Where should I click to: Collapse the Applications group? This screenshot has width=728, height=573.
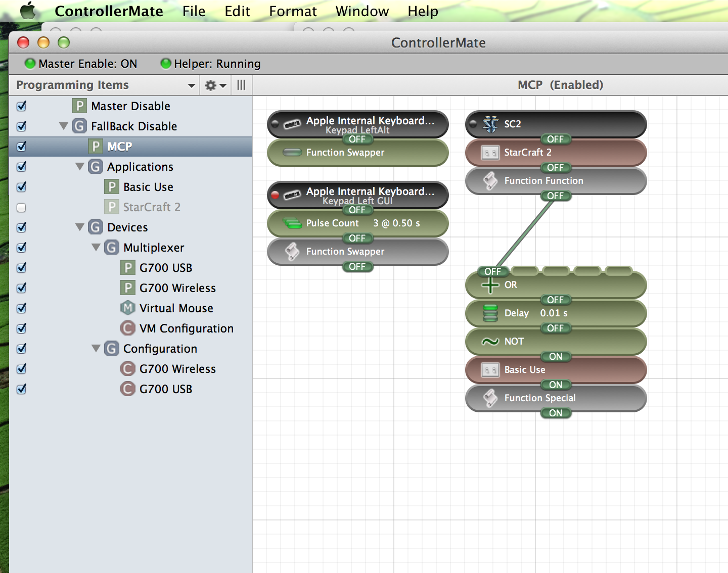80,167
